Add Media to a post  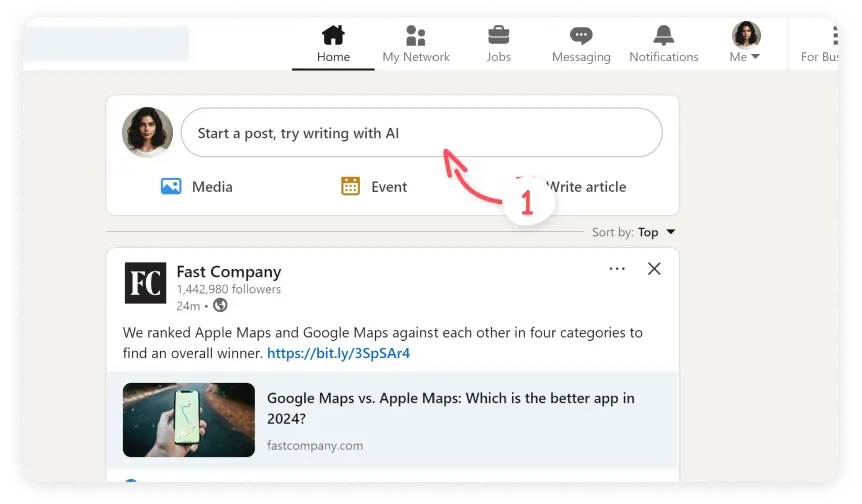pyautogui.click(x=196, y=187)
